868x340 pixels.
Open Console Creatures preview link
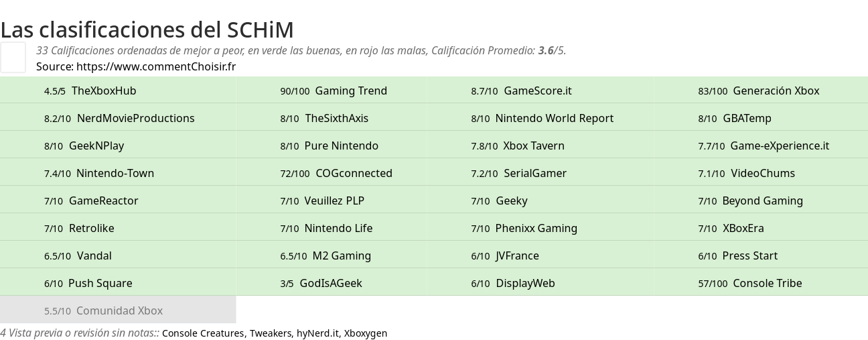[203, 333]
